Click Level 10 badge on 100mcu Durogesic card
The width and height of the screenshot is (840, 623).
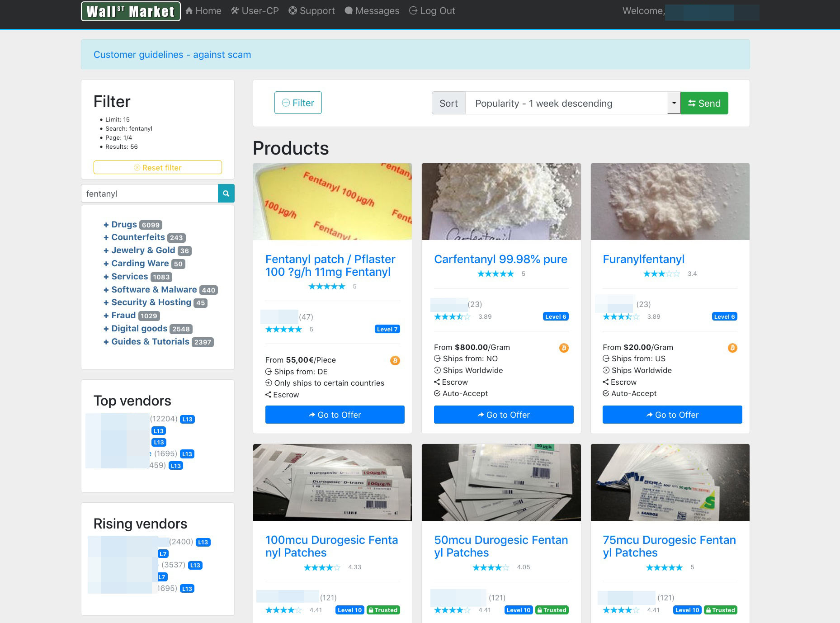350,610
